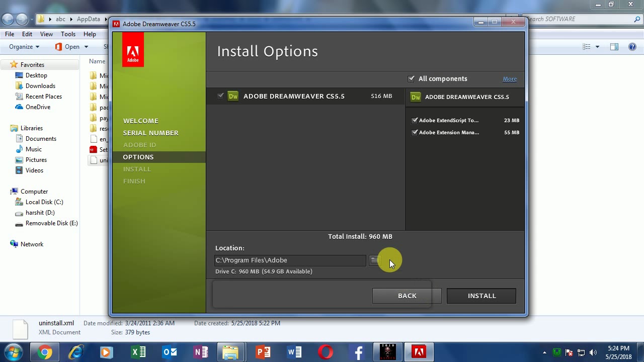Toggle the Adobe Dreamweaver CS5.5 product checkbox
Viewport: 644px width, 362px height.
click(220, 96)
